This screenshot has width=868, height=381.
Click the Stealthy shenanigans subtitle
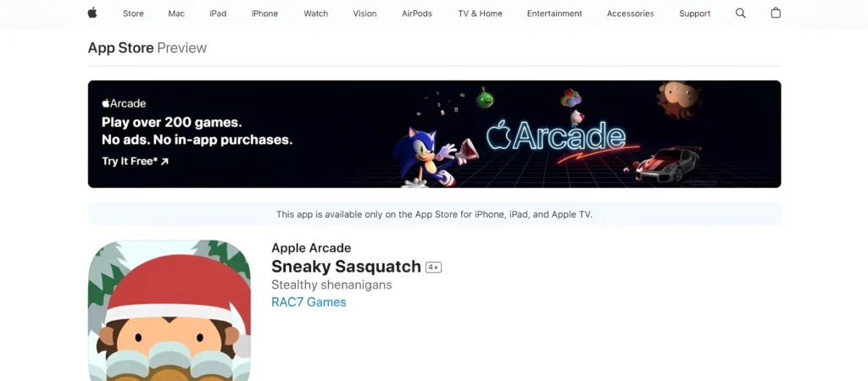tap(331, 284)
